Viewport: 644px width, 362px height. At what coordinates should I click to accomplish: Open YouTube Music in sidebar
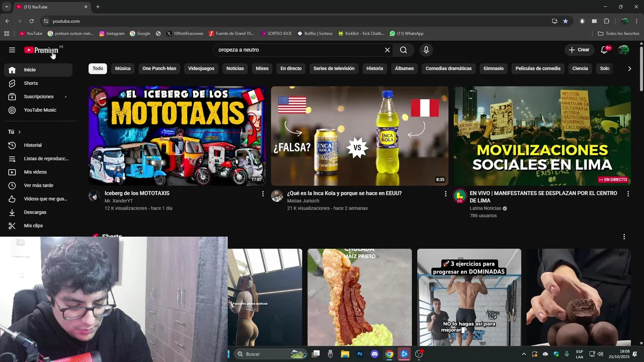click(38, 110)
